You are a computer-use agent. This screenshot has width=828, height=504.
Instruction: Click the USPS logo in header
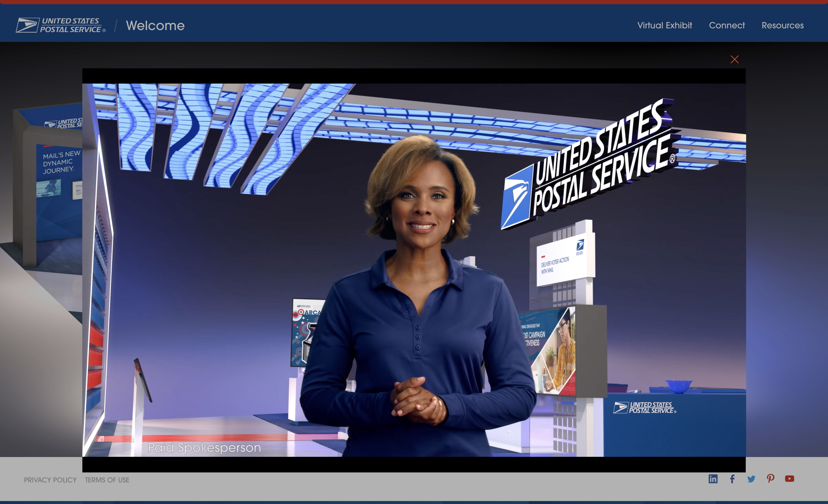(x=61, y=25)
